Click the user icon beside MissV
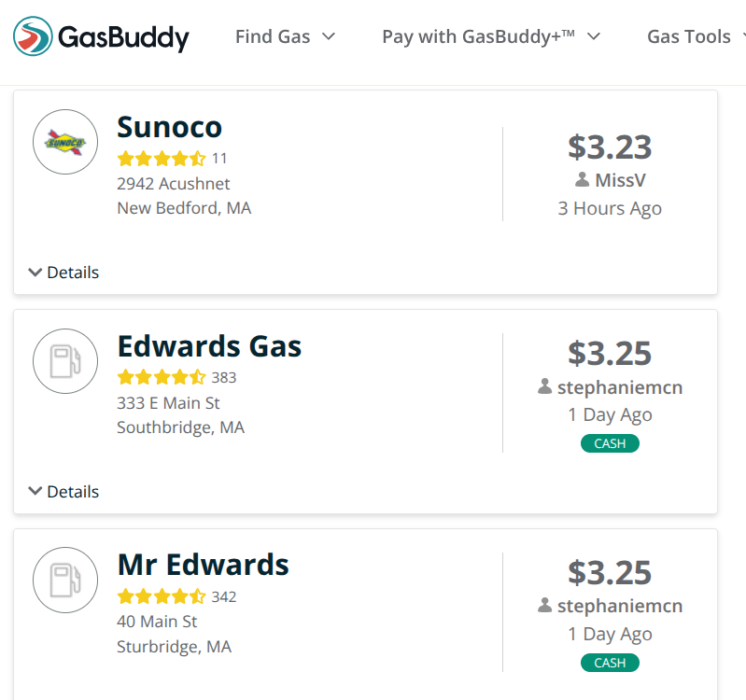Viewport: 746px width, 700px height. (x=582, y=180)
